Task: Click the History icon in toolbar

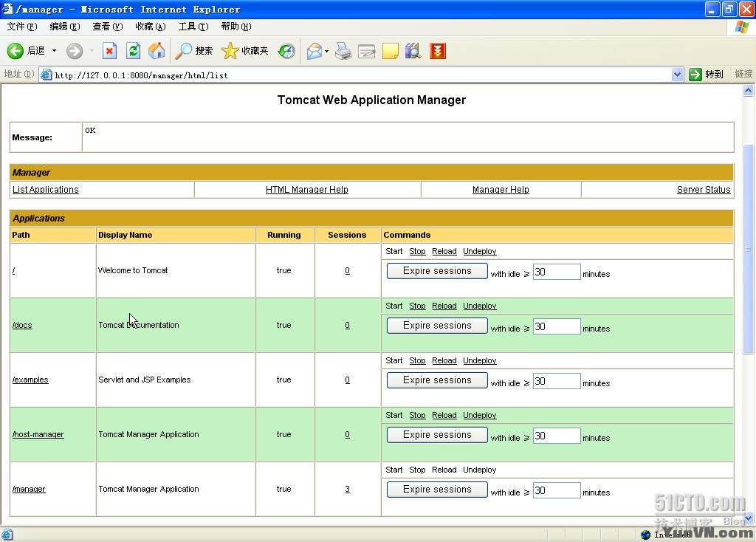Action: pos(286,51)
